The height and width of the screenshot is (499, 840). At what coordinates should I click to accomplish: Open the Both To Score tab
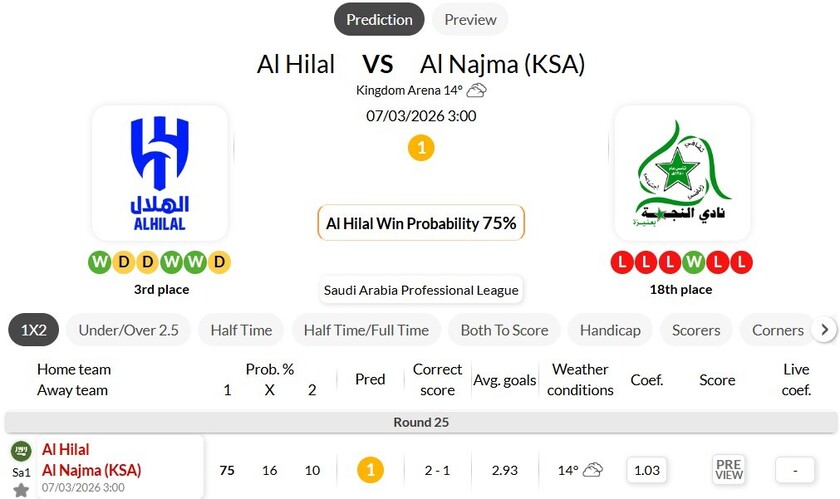[504, 330]
